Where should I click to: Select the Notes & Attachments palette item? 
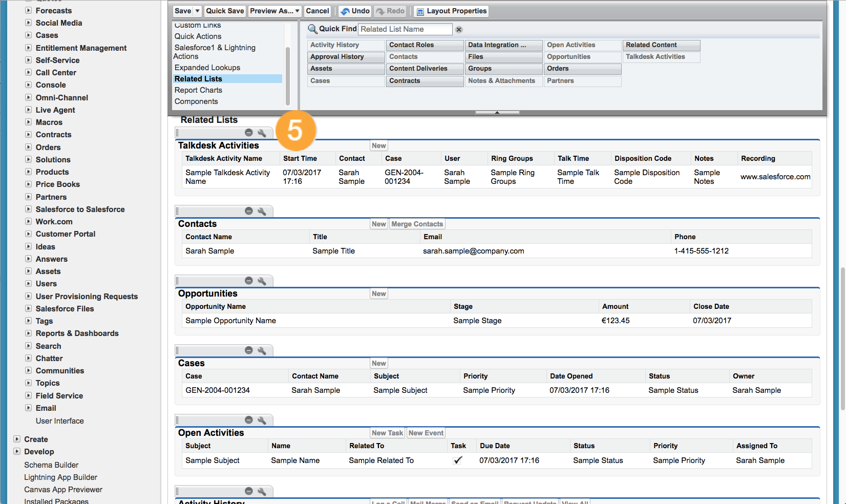coord(504,81)
